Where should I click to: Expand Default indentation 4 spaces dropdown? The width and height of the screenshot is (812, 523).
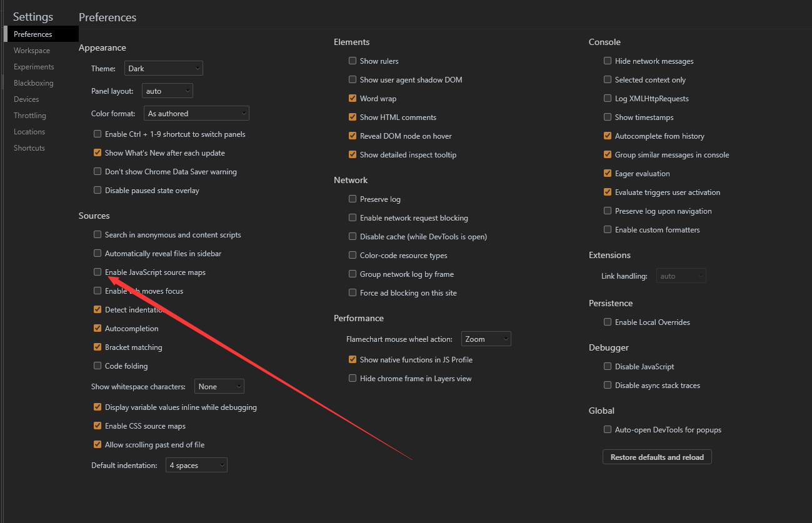[196, 466]
